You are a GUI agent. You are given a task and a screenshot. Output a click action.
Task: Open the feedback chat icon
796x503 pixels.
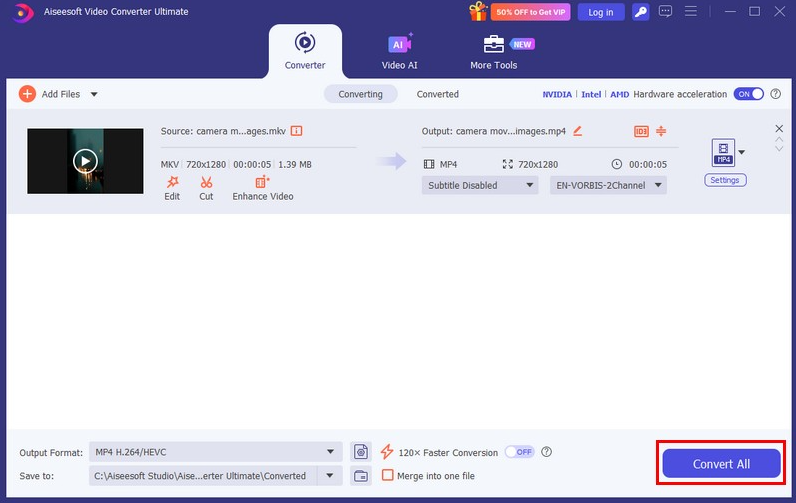point(666,11)
